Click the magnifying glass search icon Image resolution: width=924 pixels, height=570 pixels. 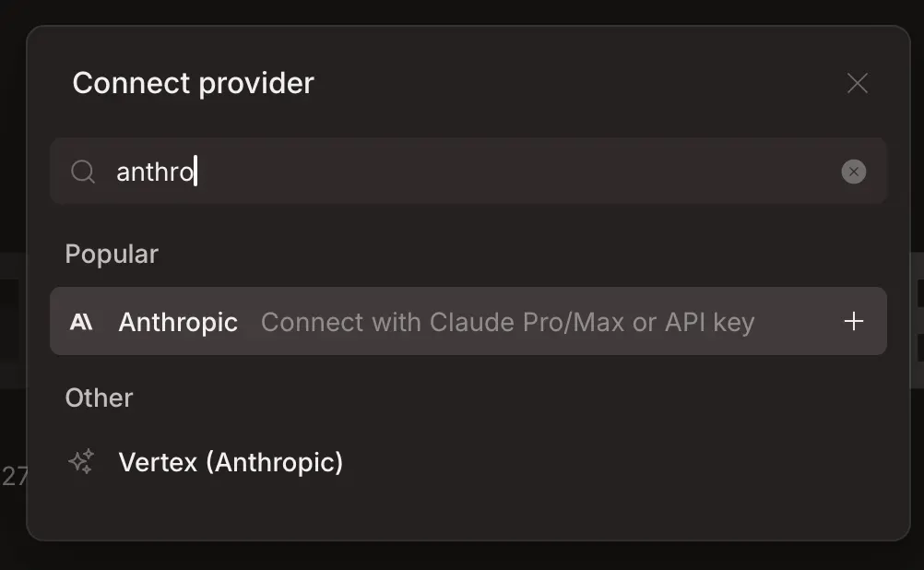click(x=83, y=172)
